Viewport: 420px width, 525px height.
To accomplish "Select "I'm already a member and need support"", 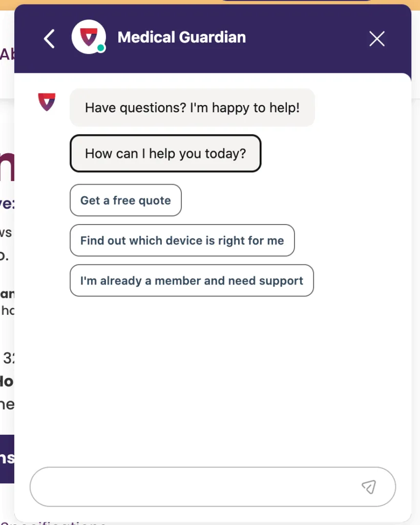I will click(x=192, y=280).
